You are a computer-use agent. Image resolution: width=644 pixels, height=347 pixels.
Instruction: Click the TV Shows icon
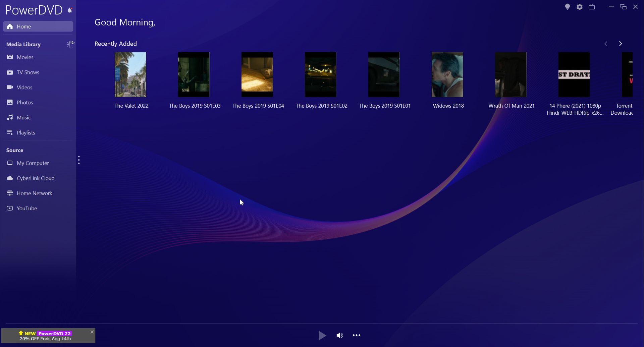(10, 72)
